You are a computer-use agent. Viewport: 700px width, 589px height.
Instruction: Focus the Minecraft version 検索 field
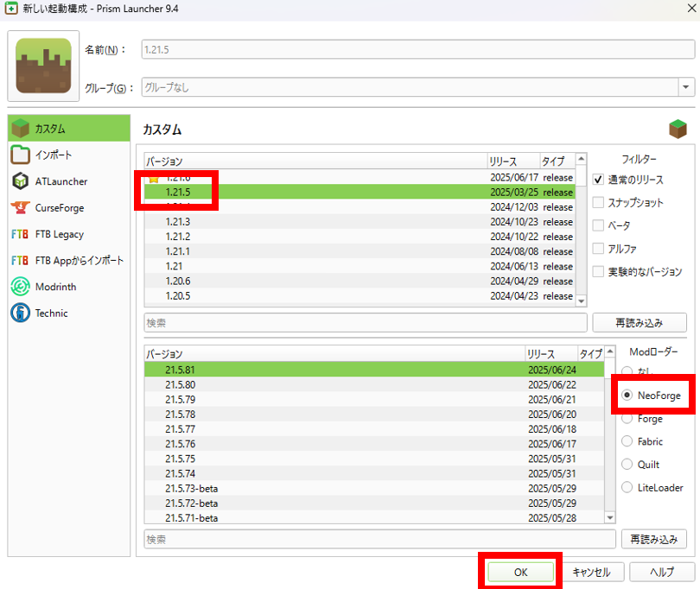366,323
